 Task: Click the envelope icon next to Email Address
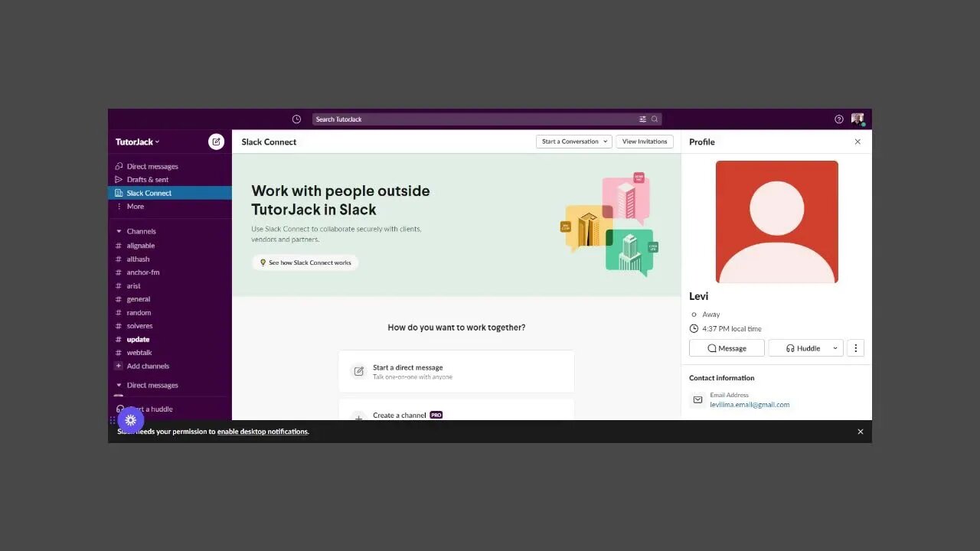tap(697, 399)
